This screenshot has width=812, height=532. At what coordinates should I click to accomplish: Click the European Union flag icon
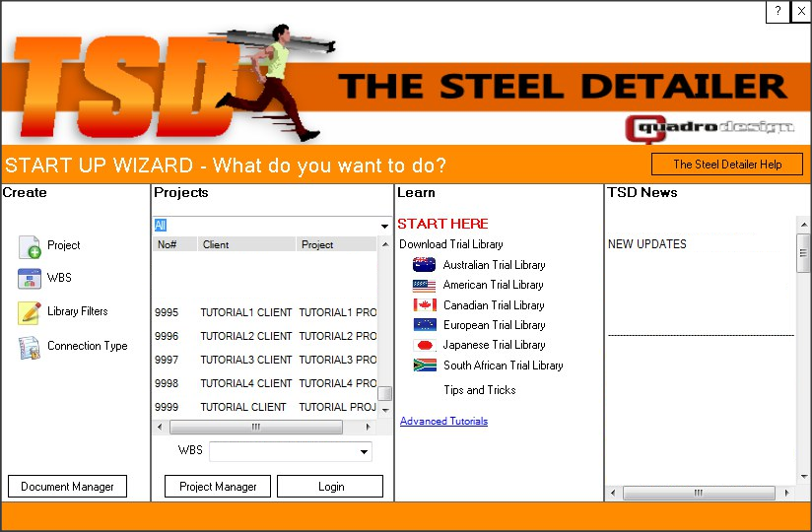point(424,325)
